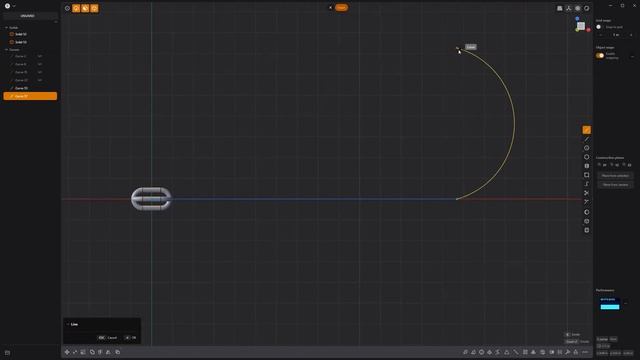This screenshot has height=360, width=640.
Task: Click OK in Line dialog
Action: [130, 338]
